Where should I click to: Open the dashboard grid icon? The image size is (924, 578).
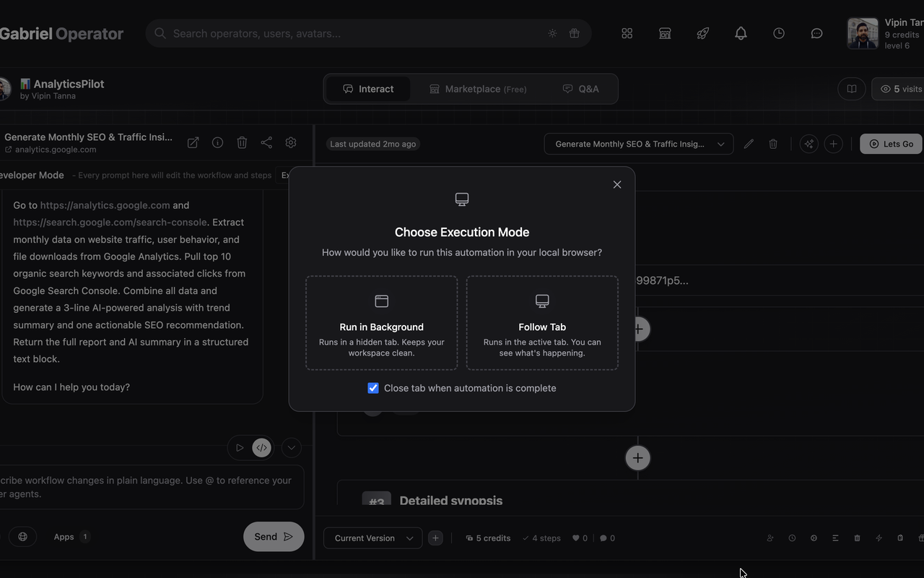(627, 33)
